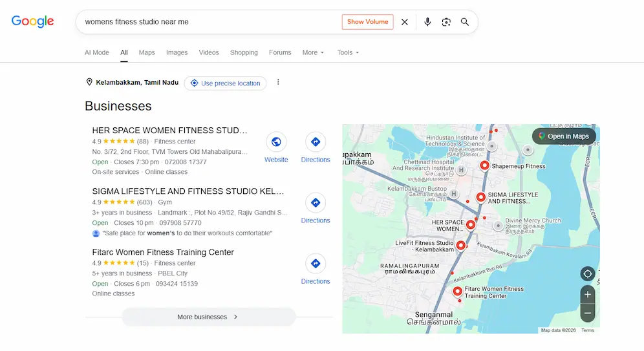The image size is (644, 351).
Task: Switch to Shopping tab
Action: [x=244, y=52]
